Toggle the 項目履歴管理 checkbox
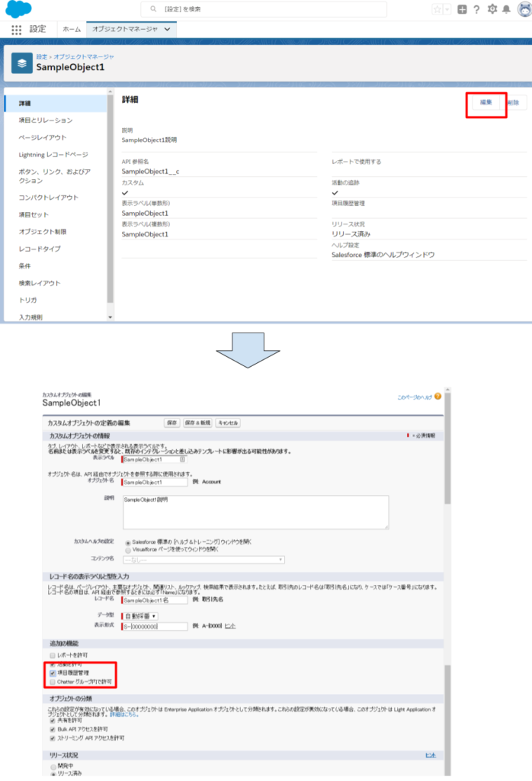The image size is (532, 781). 53,673
